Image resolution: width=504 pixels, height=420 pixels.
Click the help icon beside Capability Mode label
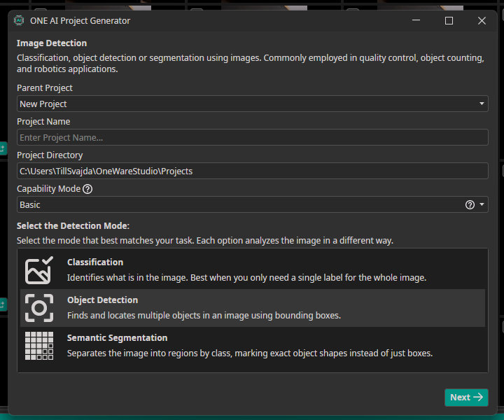(x=87, y=189)
